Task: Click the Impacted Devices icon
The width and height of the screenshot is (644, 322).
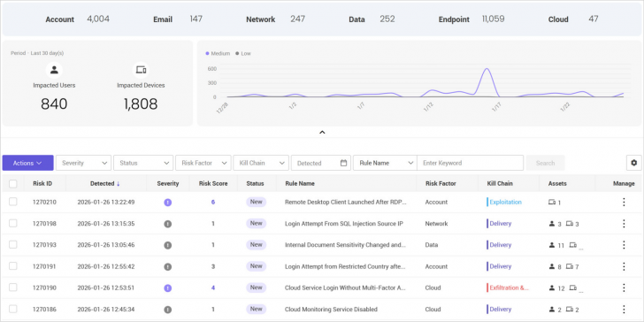Action: 141,70
